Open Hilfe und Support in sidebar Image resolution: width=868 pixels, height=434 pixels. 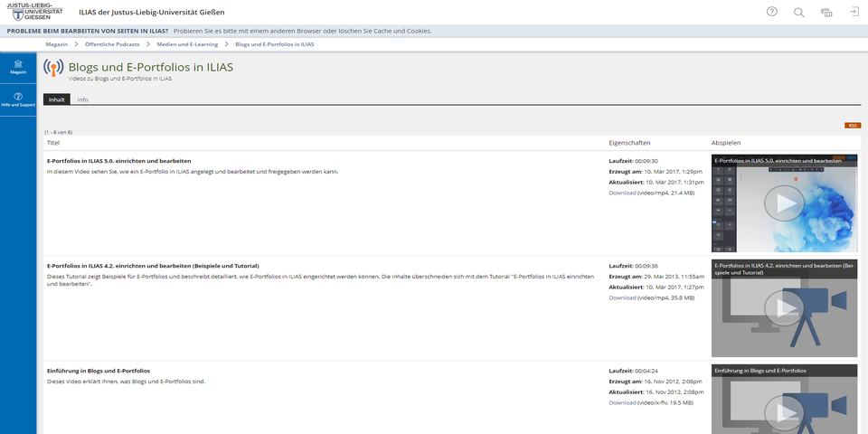[x=18, y=99]
